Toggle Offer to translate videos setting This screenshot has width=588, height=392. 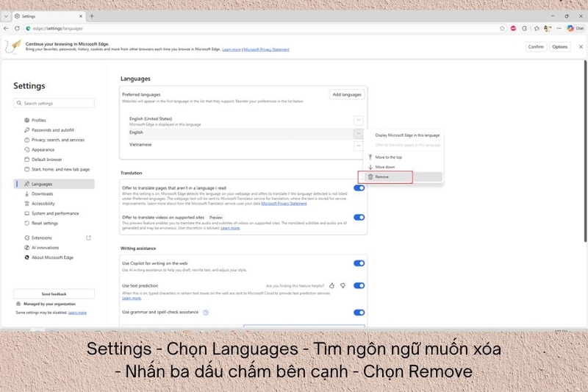tap(359, 217)
